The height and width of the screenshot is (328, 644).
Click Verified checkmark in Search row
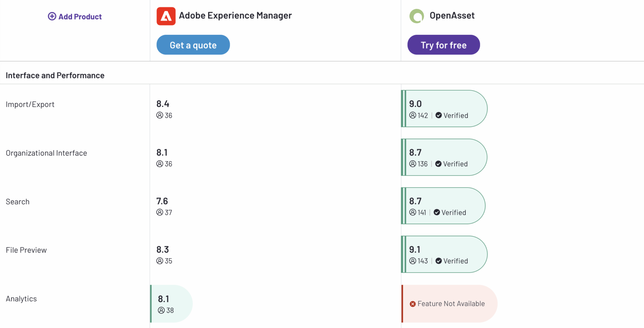coord(437,212)
